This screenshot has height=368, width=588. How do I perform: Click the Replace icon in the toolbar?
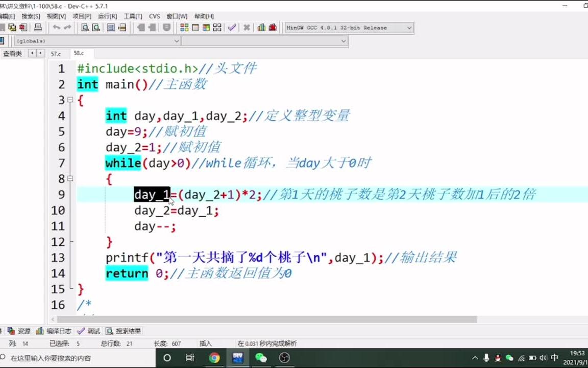111,28
